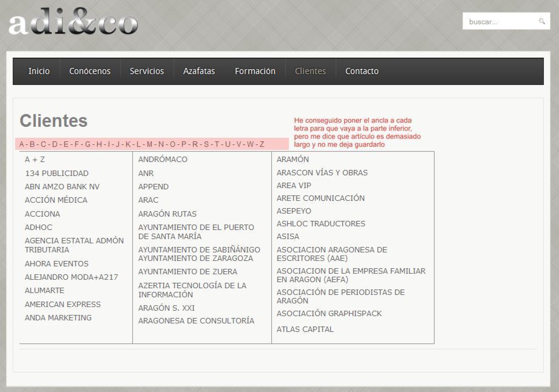Viewport: 559px width, 392px height.
Task: Focus the buscar search field
Action: click(x=506, y=21)
